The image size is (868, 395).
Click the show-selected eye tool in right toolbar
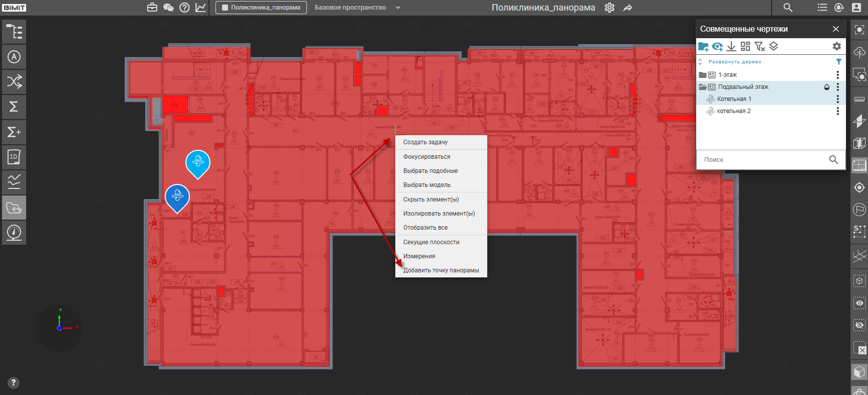point(859,303)
